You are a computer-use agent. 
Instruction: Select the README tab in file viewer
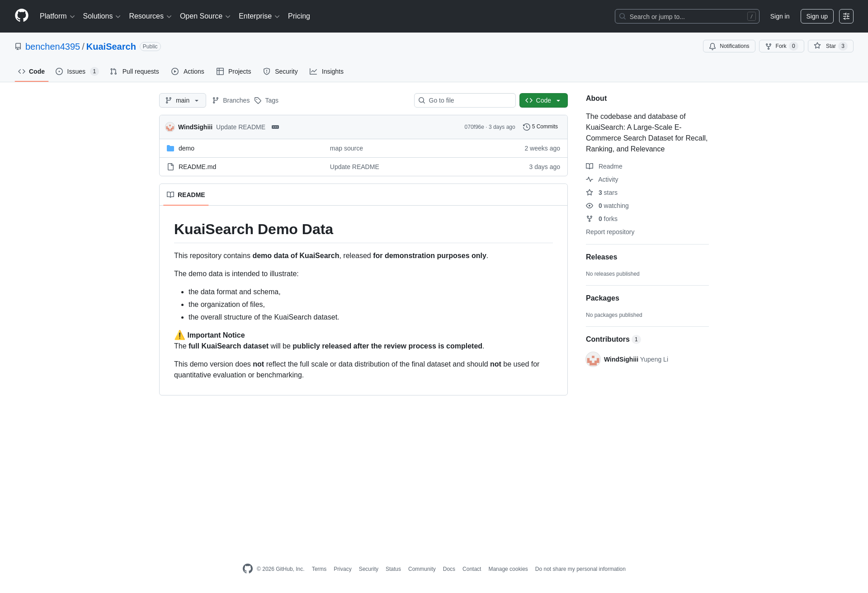(x=186, y=195)
